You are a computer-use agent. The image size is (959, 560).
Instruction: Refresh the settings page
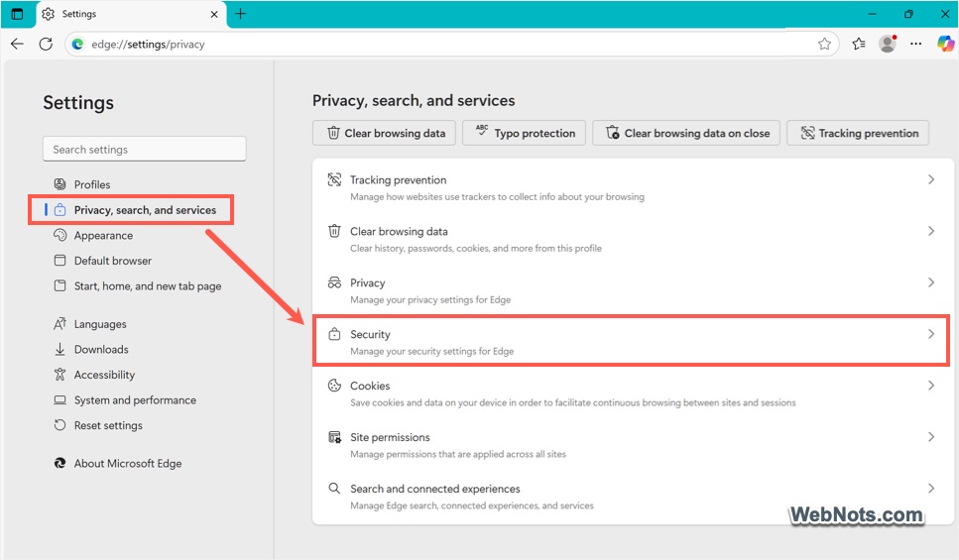(x=46, y=44)
